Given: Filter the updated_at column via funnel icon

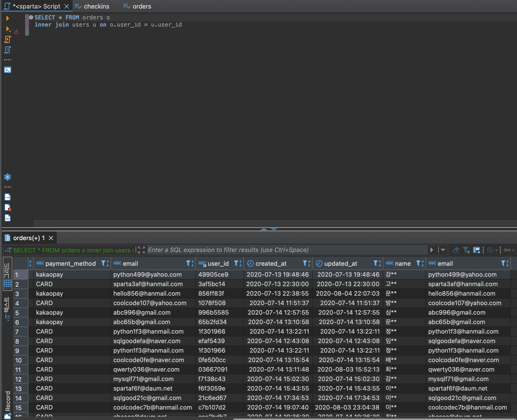Looking at the screenshot, I should [x=376, y=263].
